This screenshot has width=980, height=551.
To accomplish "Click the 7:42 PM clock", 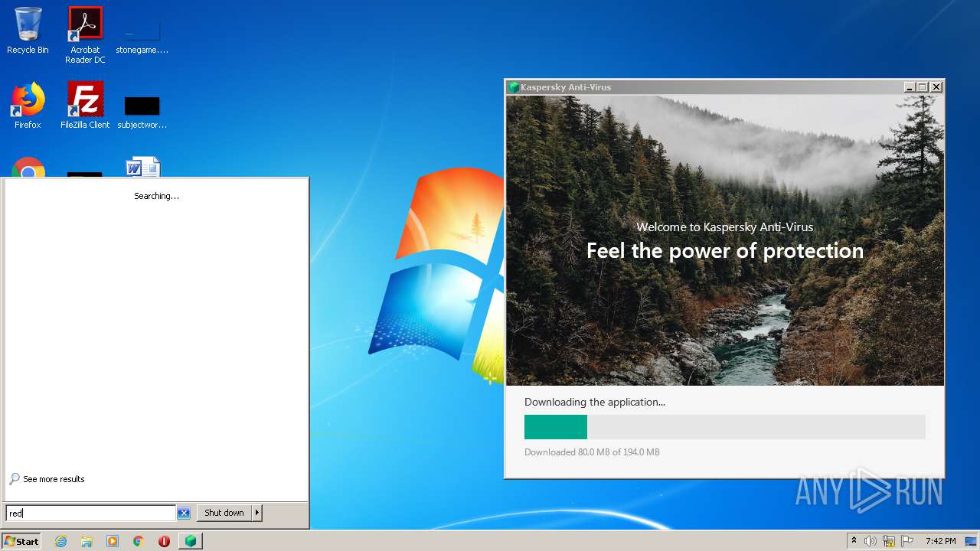I will coord(940,541).
